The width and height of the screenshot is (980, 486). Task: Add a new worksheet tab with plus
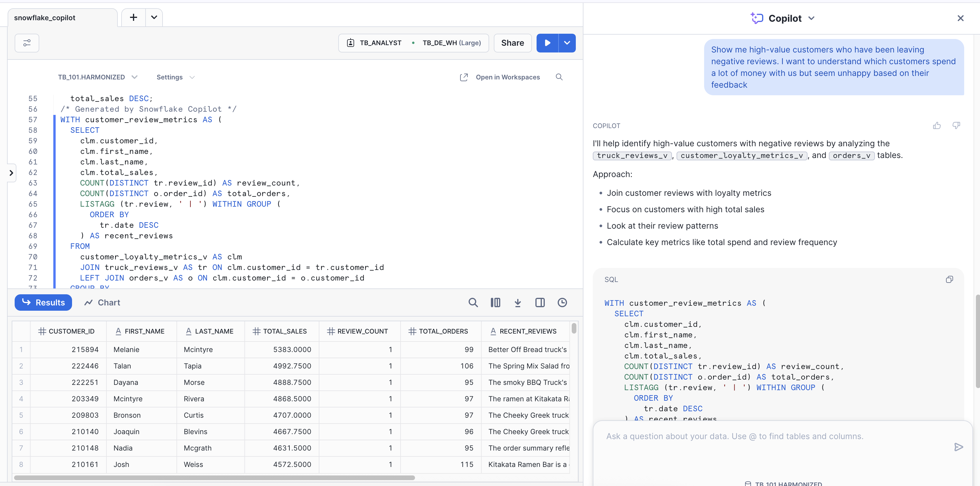134,18
